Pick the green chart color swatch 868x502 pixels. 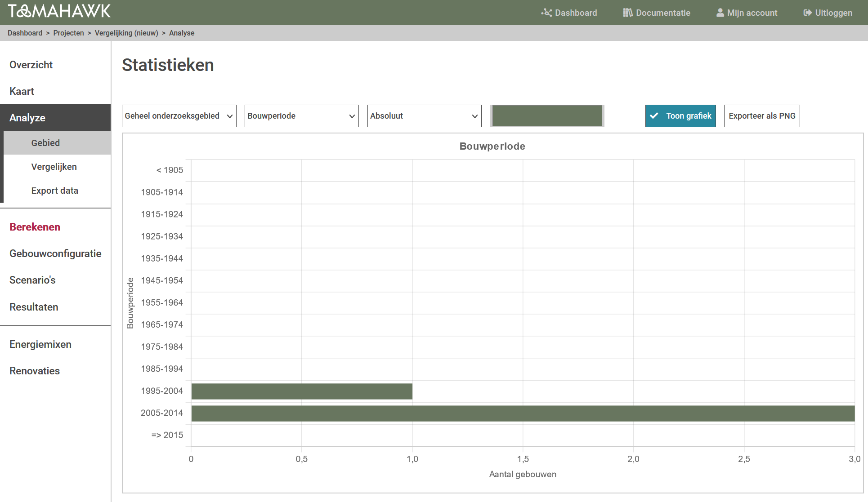(547, 116)
